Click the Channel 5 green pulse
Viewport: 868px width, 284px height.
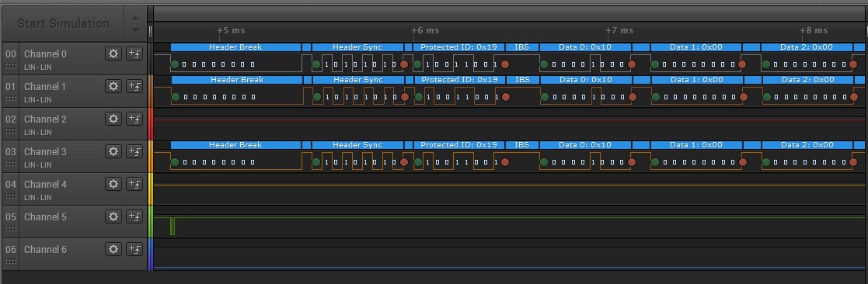point(173,226)
